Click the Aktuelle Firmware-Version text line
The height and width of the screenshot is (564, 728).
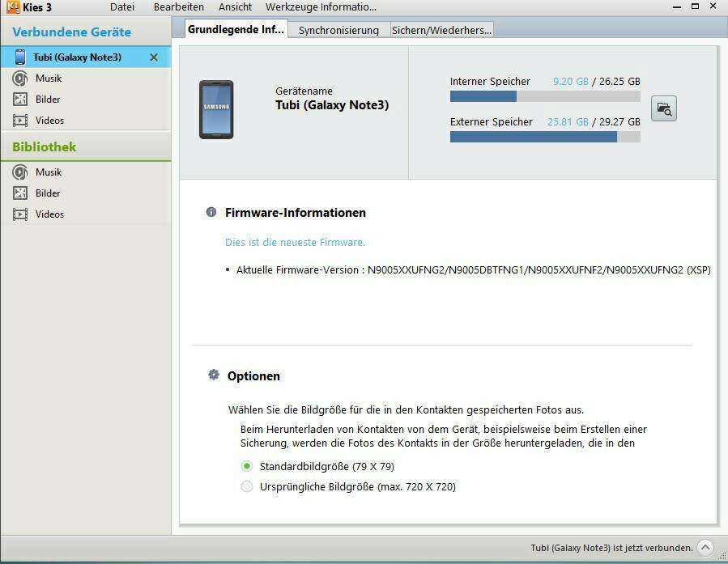pyautogui.click(x=473, y=270)
